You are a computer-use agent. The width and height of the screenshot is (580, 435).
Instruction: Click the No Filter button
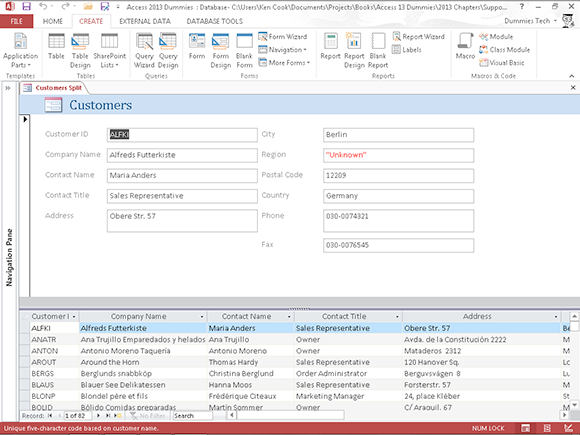[148, 416]
